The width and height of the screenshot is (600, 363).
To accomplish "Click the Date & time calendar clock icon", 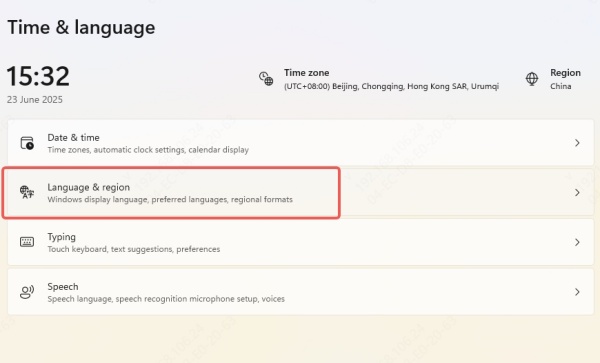I will (x=27, y=143).
